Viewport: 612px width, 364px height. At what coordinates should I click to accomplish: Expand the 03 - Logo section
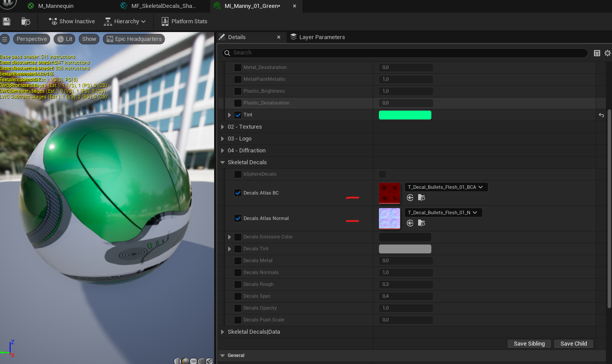pyautogui.click(x=222, y=139)
